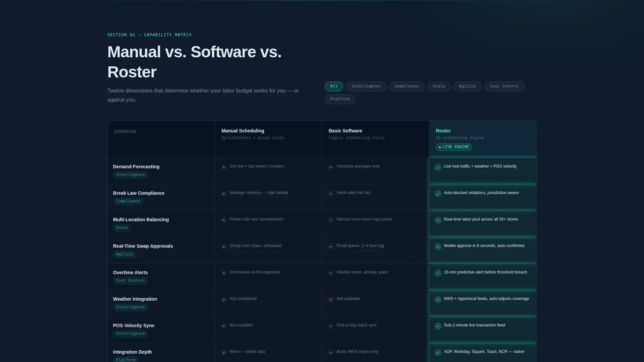Screen dimensions: 644x362
Task: Click the dash icon beside Alerts after the fact
Action: [331, 194]
